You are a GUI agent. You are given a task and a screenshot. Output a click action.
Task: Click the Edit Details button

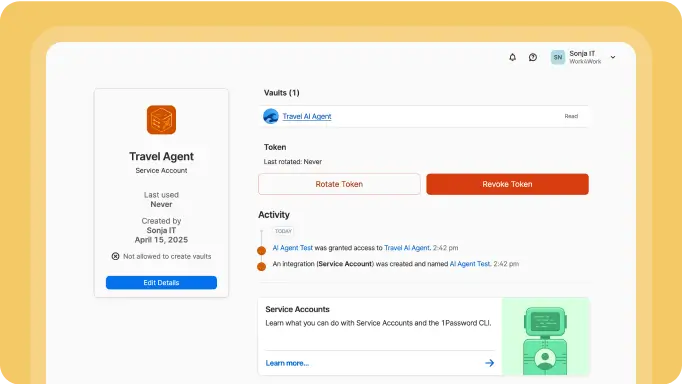coord(161,283)
